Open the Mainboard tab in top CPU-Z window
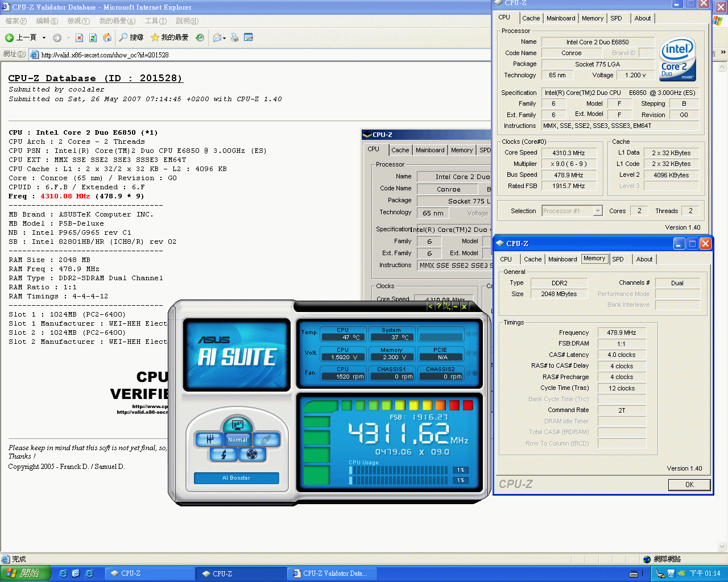 [561, 18]
